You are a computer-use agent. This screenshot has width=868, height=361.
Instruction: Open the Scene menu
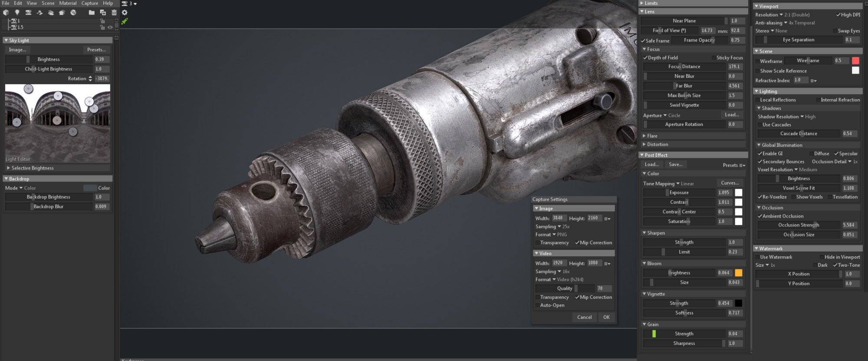click(48, 3)
